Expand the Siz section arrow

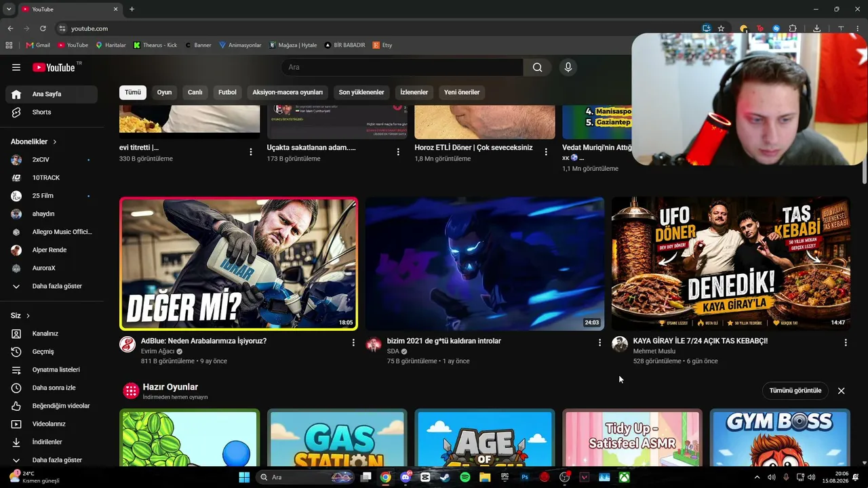[28, 316]
